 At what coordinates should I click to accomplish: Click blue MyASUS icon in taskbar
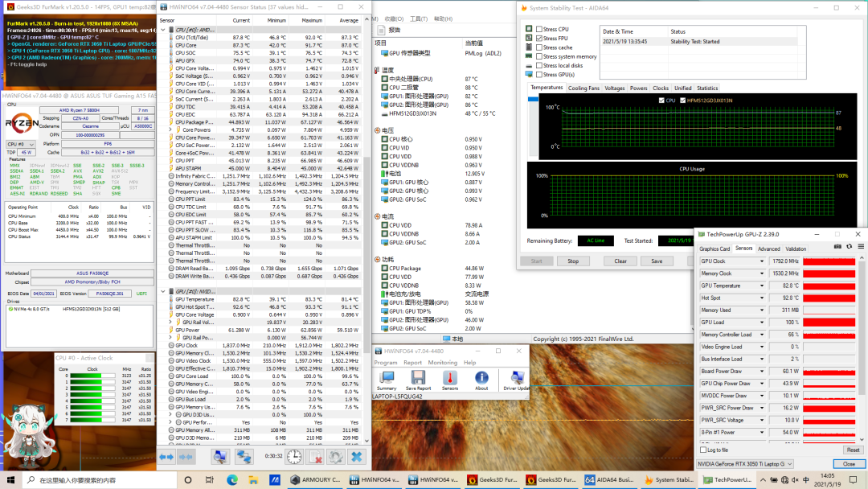pos(275,479)
